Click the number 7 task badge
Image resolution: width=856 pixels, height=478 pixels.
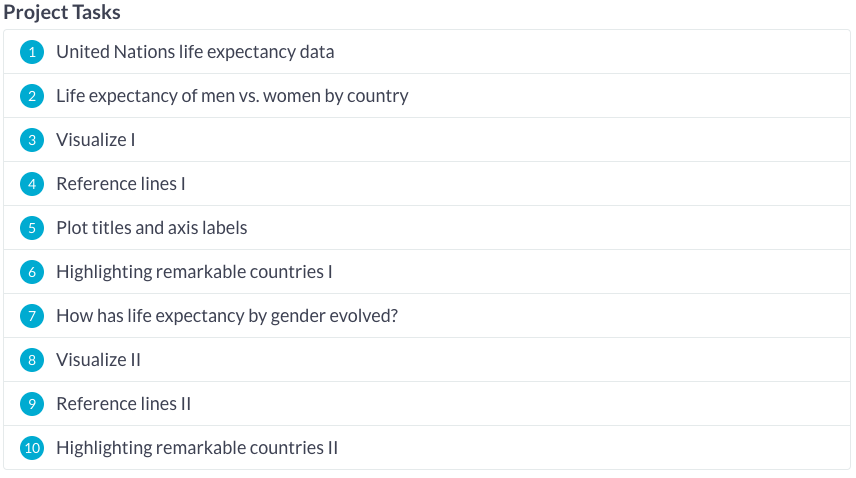(32, 316)
